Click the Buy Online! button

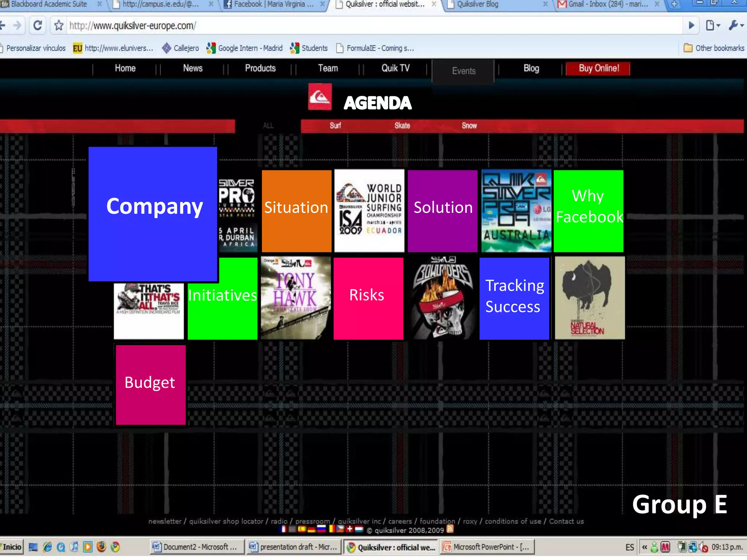(x=599, y=69)
